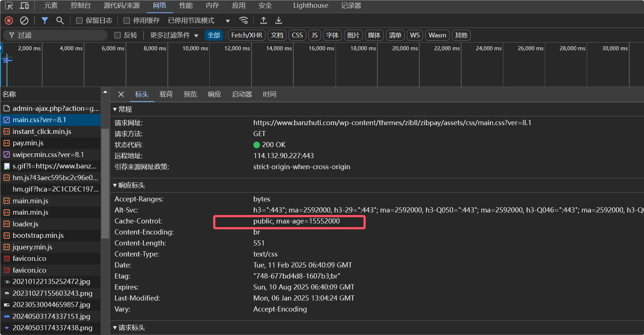Open the 更多过滤条件 dropdown
The height and width of the screenshot is (335, 644).
tap(174, 35)
